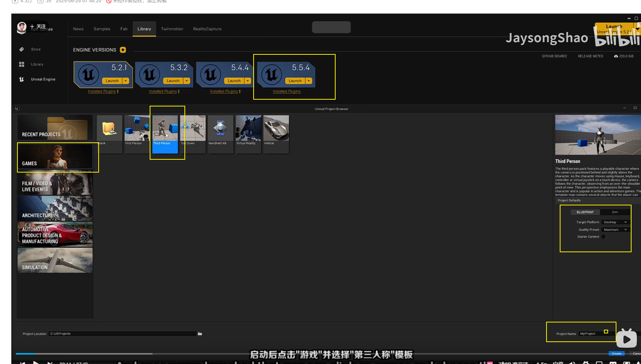Click the bilibili TV play overlay button
Viewport: 641px width, 364px height.
pos(627,338)
